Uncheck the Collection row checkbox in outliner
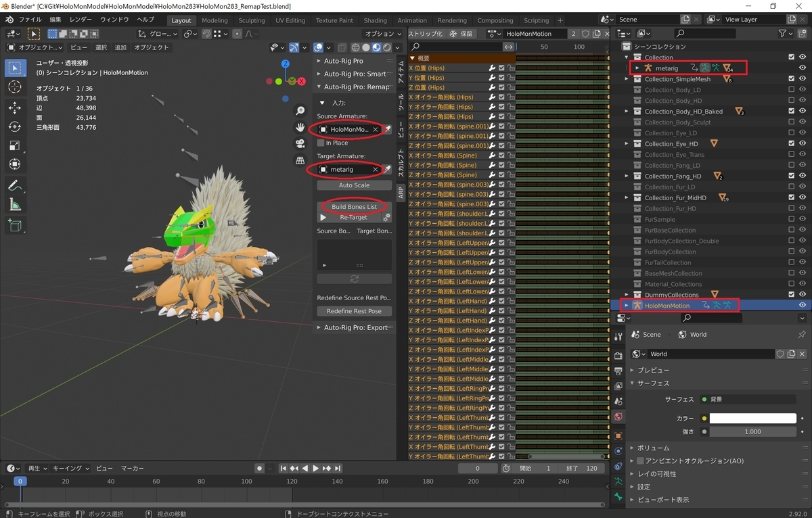 792,57
